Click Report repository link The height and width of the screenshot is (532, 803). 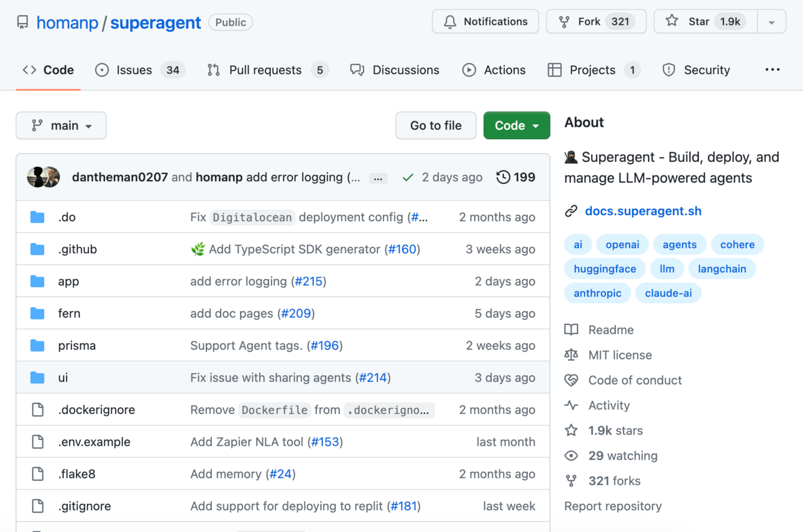(613, 506)
